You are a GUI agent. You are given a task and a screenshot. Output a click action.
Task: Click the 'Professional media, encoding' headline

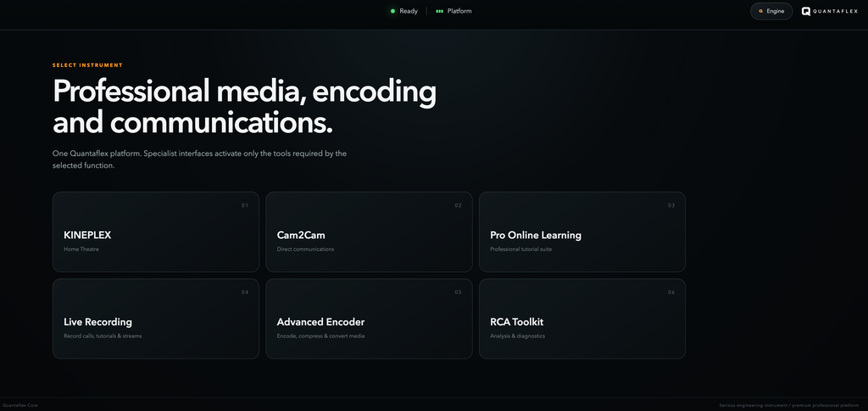click(245, 92)
